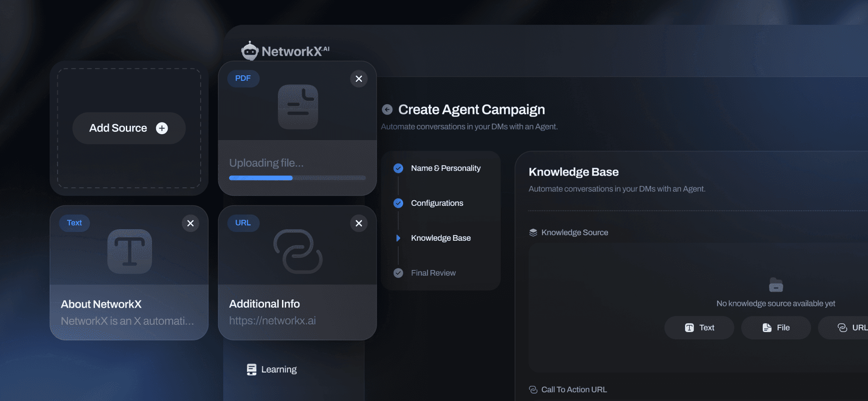The width and height of the screenshot is (868, 401).
Task: Click the NetworkX robot logo icon
Action: pyautogui.click(x=250, y=51)
